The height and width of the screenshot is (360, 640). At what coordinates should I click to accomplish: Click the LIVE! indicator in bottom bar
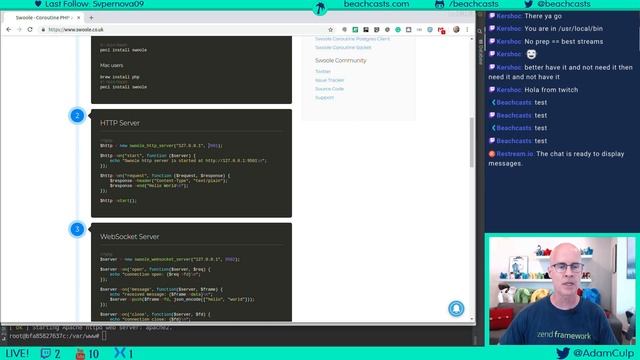pos(17,353)
